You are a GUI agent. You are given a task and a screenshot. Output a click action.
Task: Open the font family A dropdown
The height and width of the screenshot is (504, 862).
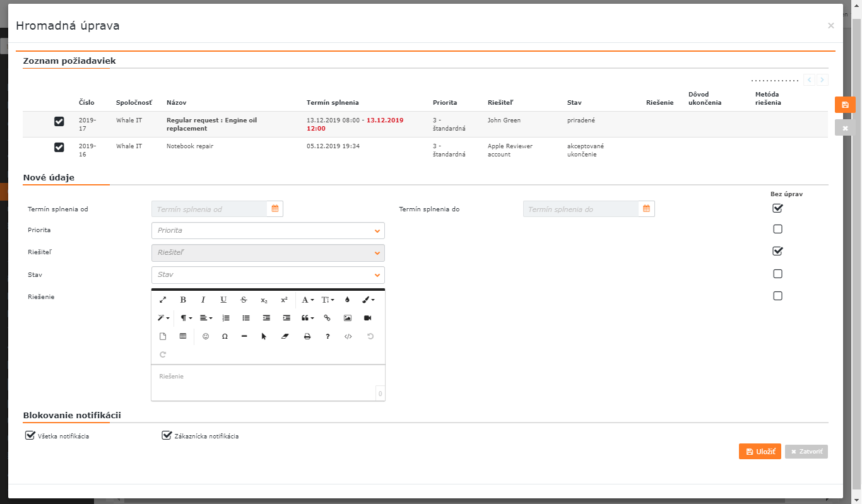tap(307, 300)
